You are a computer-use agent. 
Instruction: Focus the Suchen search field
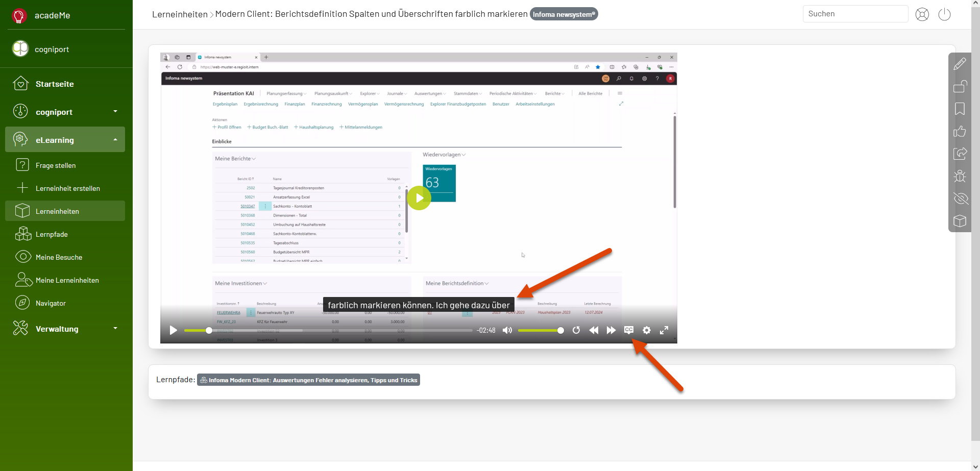coord(855,14)
